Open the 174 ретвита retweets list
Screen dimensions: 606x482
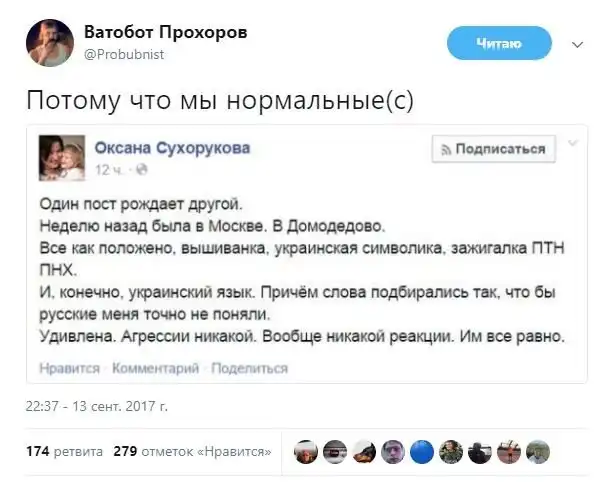tap(61, 451)
